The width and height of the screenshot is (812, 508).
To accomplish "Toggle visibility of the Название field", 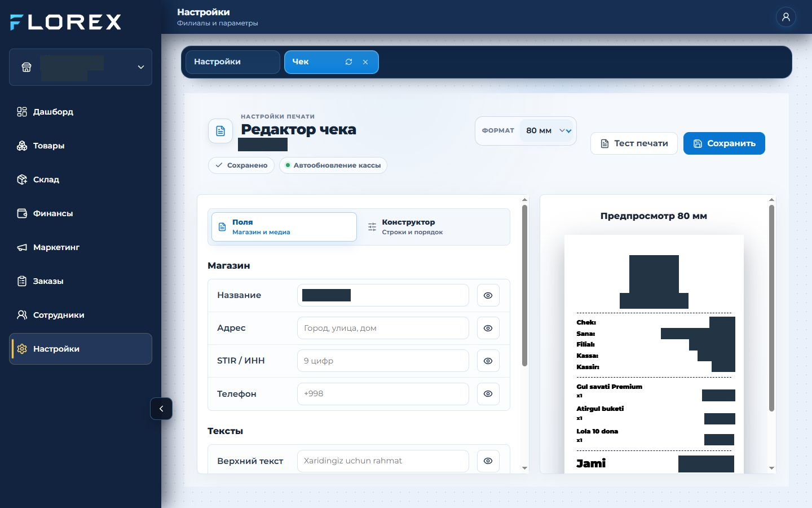I will (x=488, y=295).
